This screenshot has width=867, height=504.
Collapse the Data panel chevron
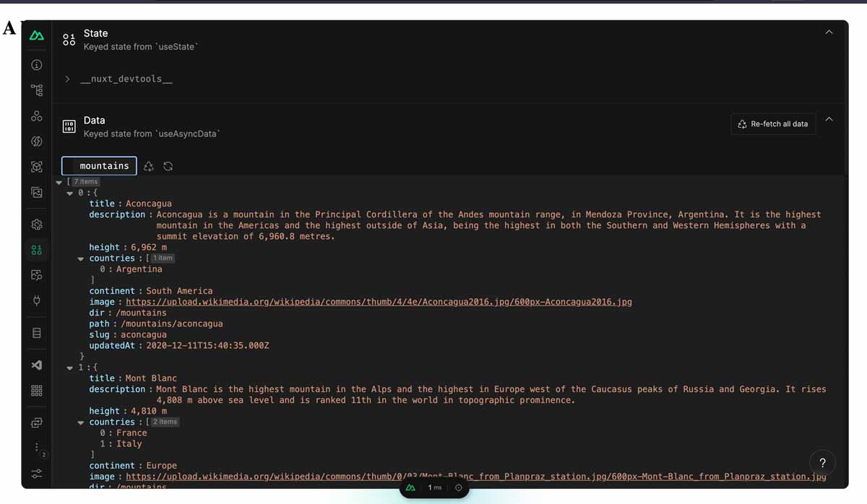(829, 118)
